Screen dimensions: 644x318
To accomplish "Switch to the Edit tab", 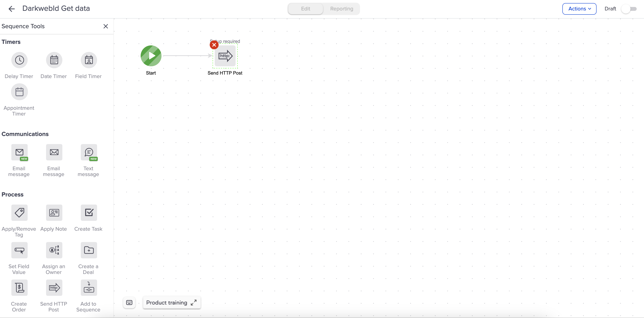I will (305, 9).
